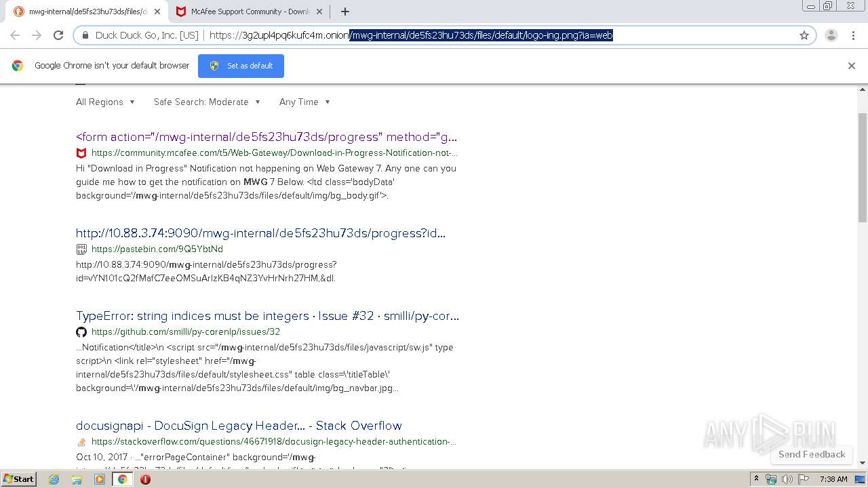868x488 pixels.
Task: Open the media player taskbar icon
Action: (x=100, y=479)
